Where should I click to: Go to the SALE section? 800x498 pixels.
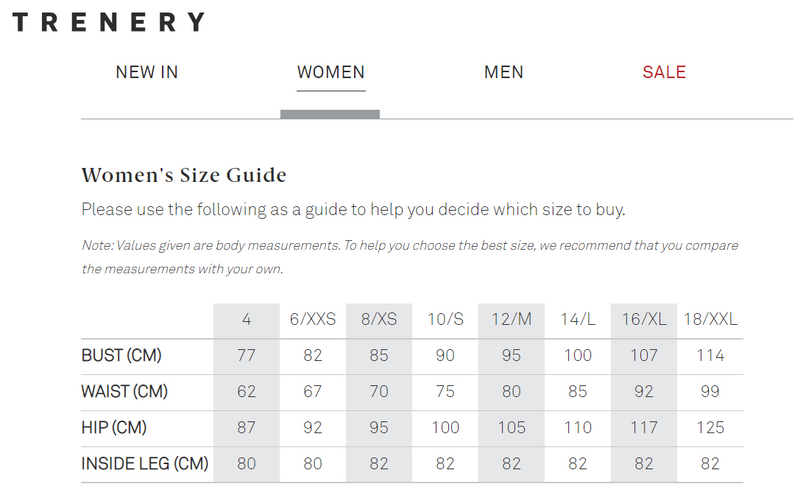[x=664, y=72]
